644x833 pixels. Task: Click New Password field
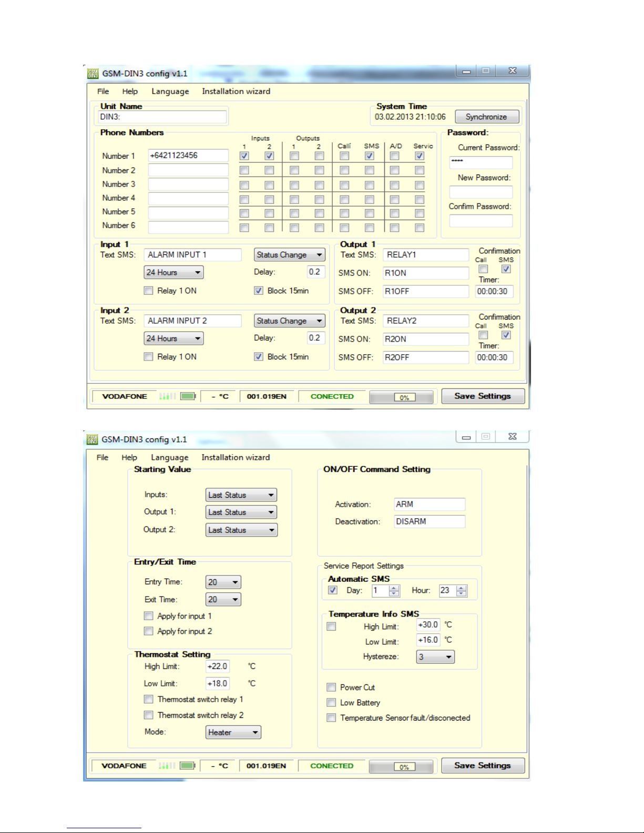481,192
